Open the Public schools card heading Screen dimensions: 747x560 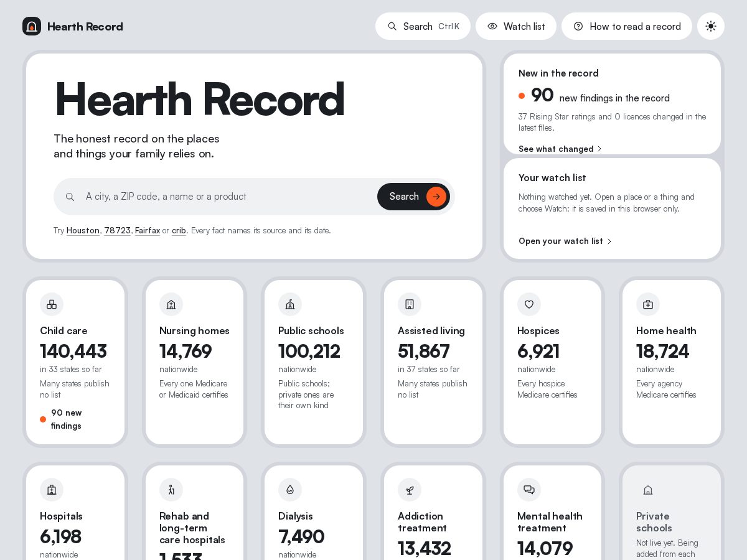[311, 330]
